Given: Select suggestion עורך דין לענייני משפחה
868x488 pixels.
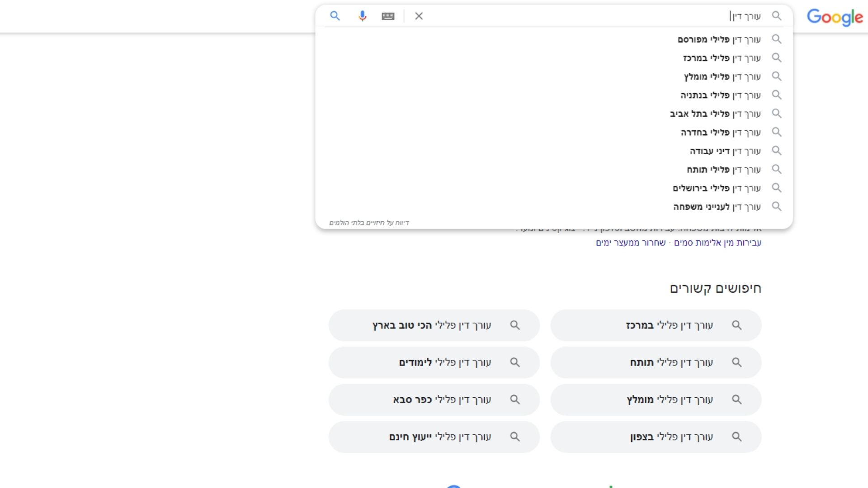Looking at the screenshot, I should tap(554, 206).
